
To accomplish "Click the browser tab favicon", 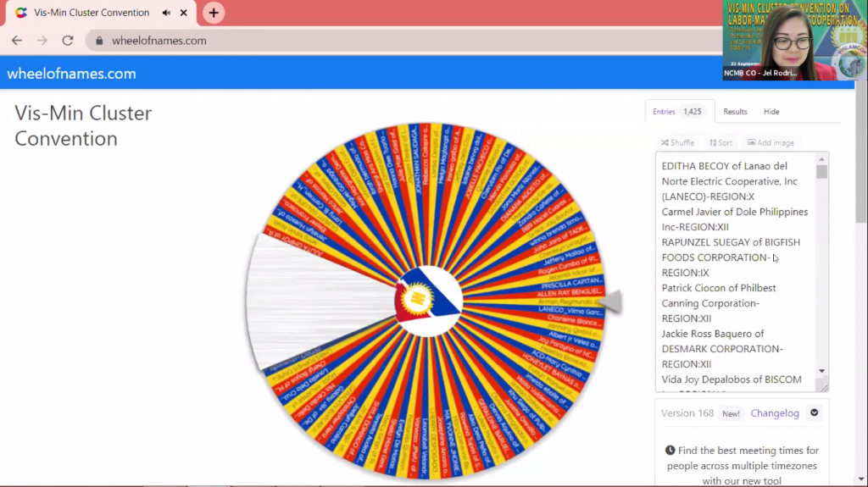I will point(21,13).
